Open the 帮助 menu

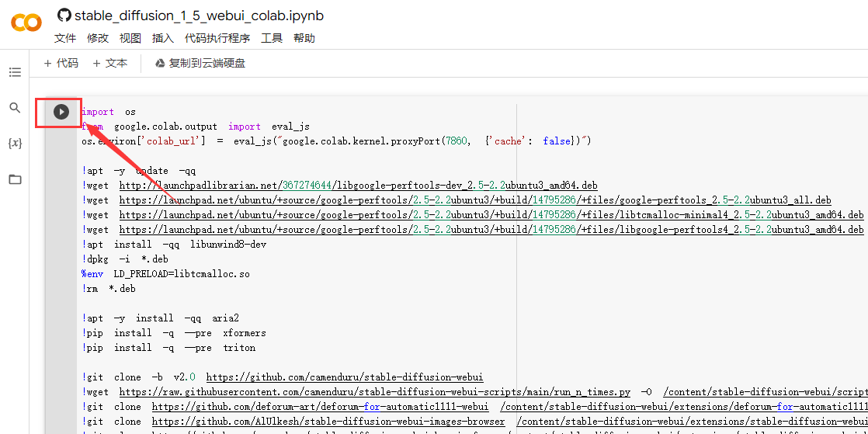point(304,38)
